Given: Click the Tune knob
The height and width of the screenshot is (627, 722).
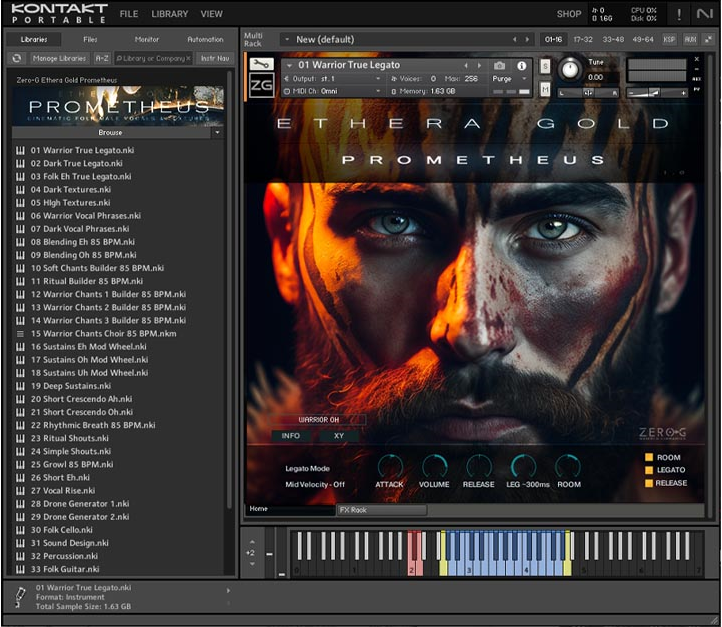Looking at the screenshot, I should 571,70.
